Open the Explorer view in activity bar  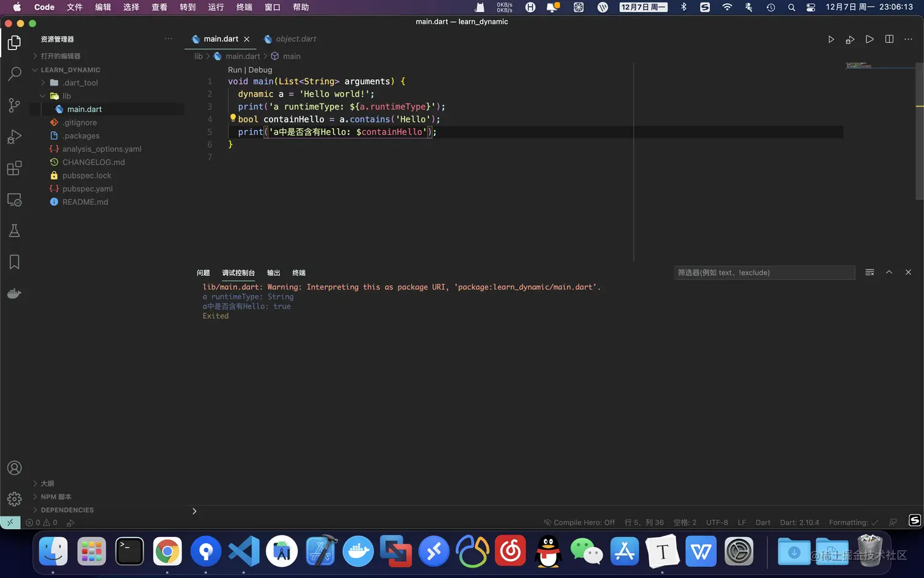pyautogui.click(x=14, y=42)
